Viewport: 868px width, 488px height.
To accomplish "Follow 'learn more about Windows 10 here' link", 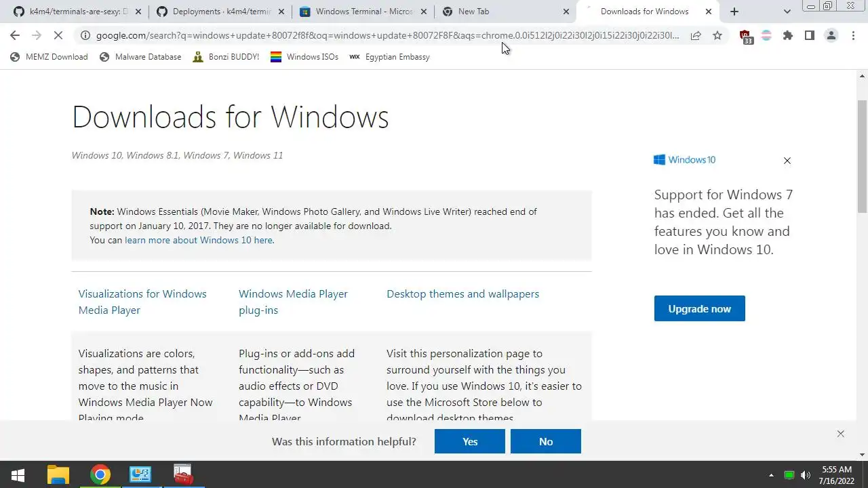I will 199,240.
